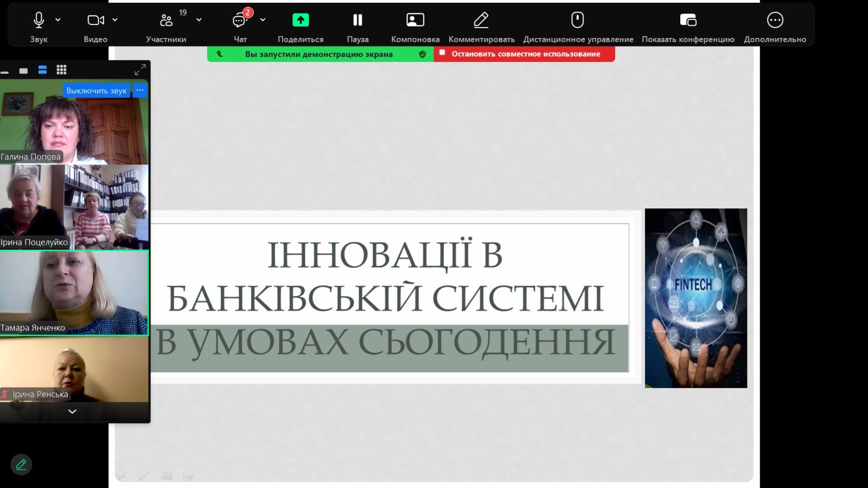Open Дистанционное управление remote control

(578, 21)
